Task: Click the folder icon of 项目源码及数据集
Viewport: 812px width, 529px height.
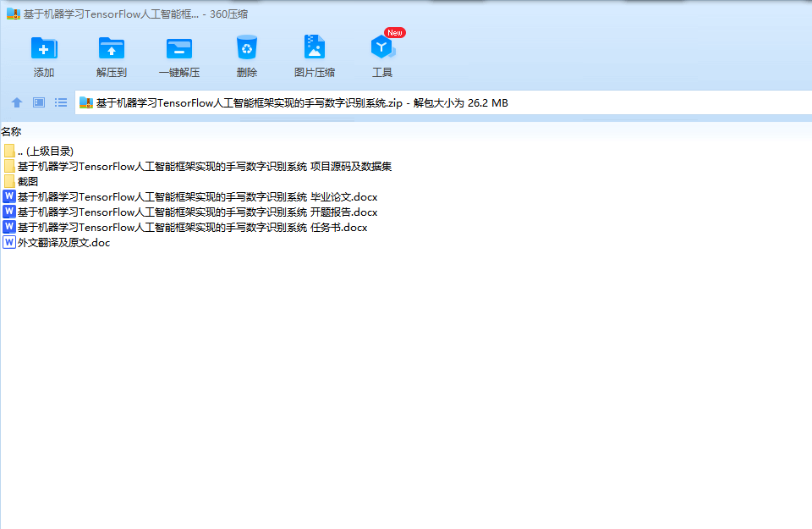Action: click(9, 166)
